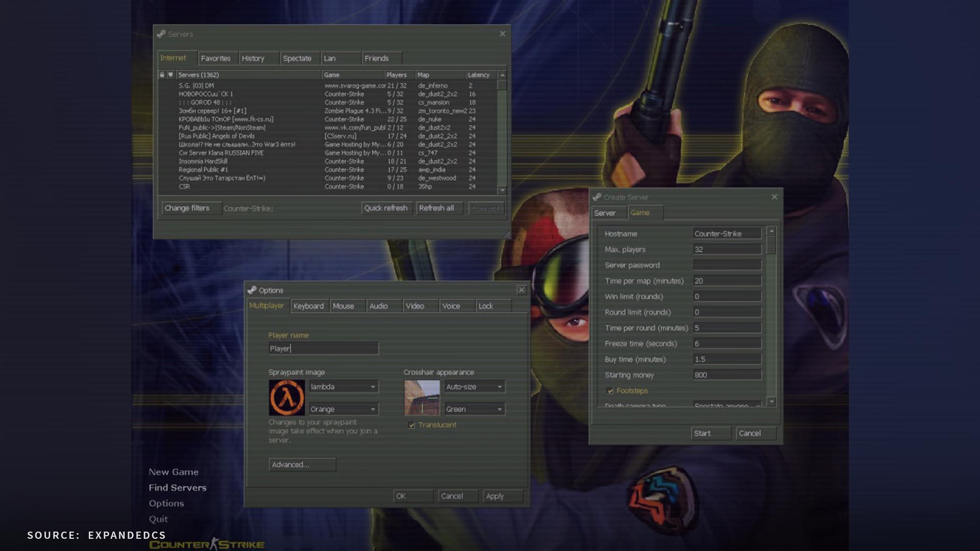Open the Advanced... multiplayer settings
Image resolution: width=980 pixels, height=551 pixels.
pos(302,465)
